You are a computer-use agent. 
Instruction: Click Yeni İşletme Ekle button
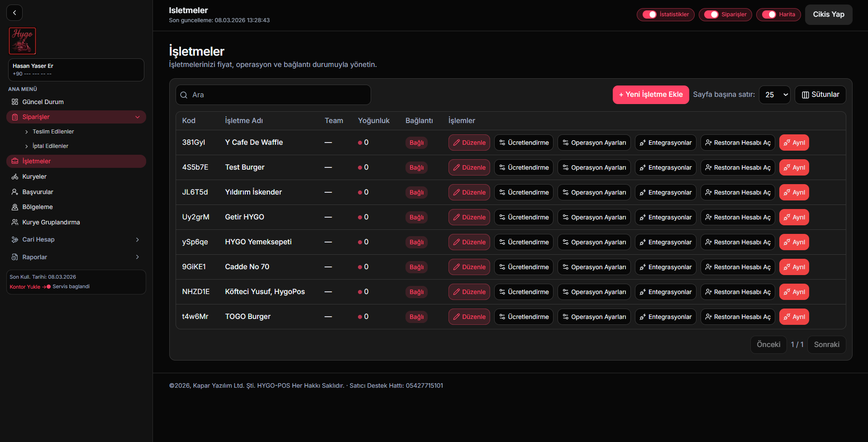(x=650, y=95)
